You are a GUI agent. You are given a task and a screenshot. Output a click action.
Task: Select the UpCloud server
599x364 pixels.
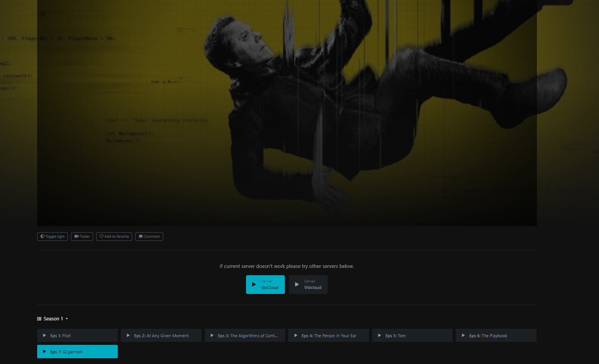[265, 284]
